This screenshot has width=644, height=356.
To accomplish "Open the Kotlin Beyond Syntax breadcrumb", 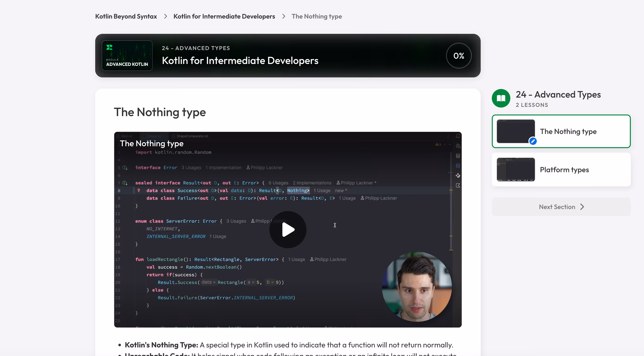I will 126,16.
